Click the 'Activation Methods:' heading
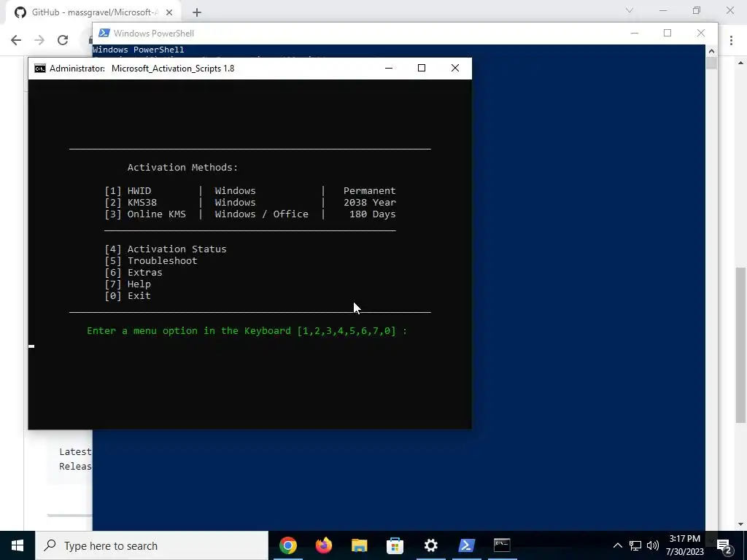The image size is (747, 560). pos(182,167)
